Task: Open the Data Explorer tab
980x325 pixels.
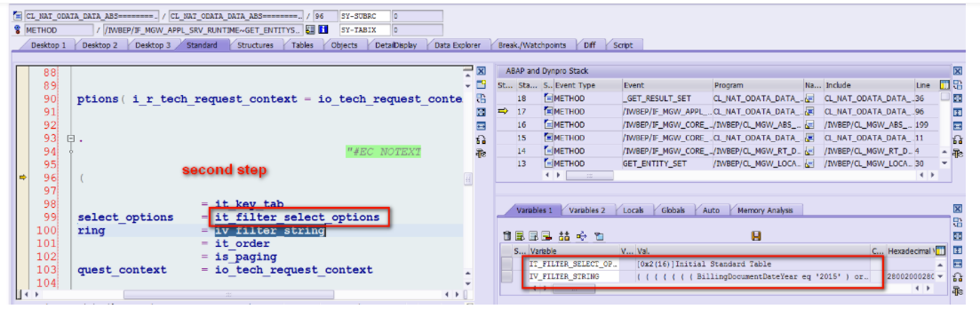Action: (x=458, y=45)
